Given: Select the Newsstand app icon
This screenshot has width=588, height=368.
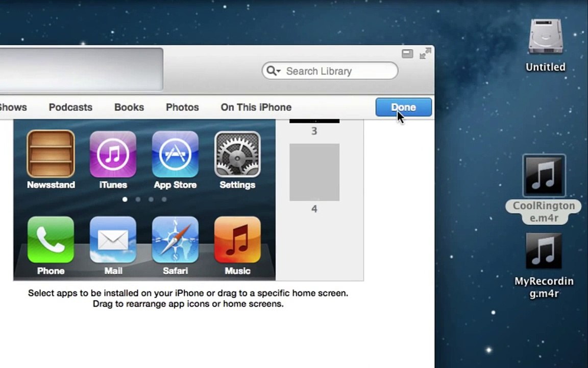Looking at the screenshot, I should click(51, 153).
